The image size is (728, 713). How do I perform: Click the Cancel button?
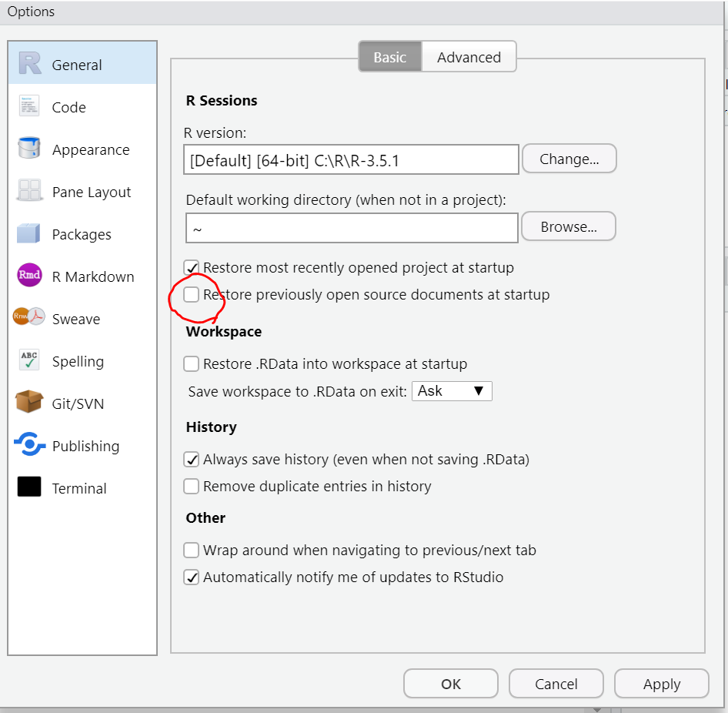click(556, 684)
